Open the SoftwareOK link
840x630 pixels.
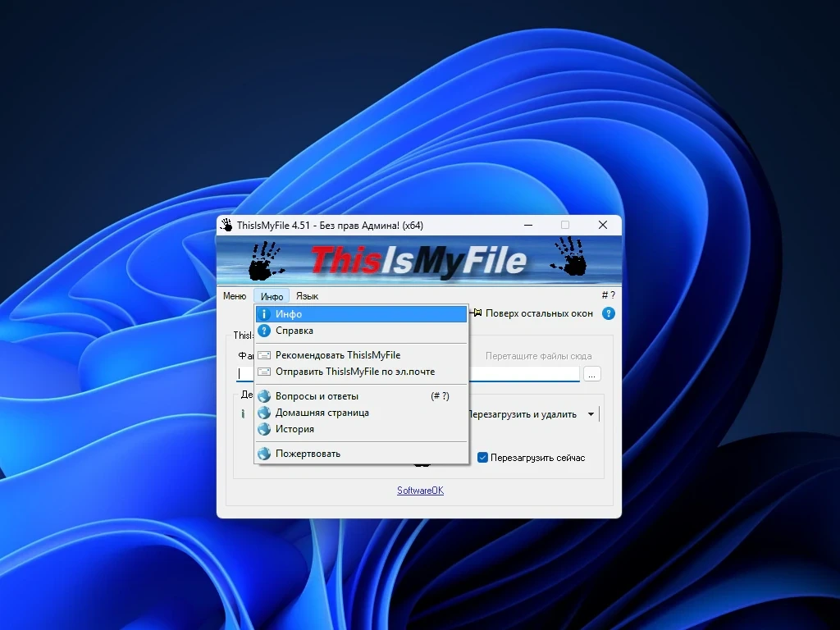click(x=420, y=491)
